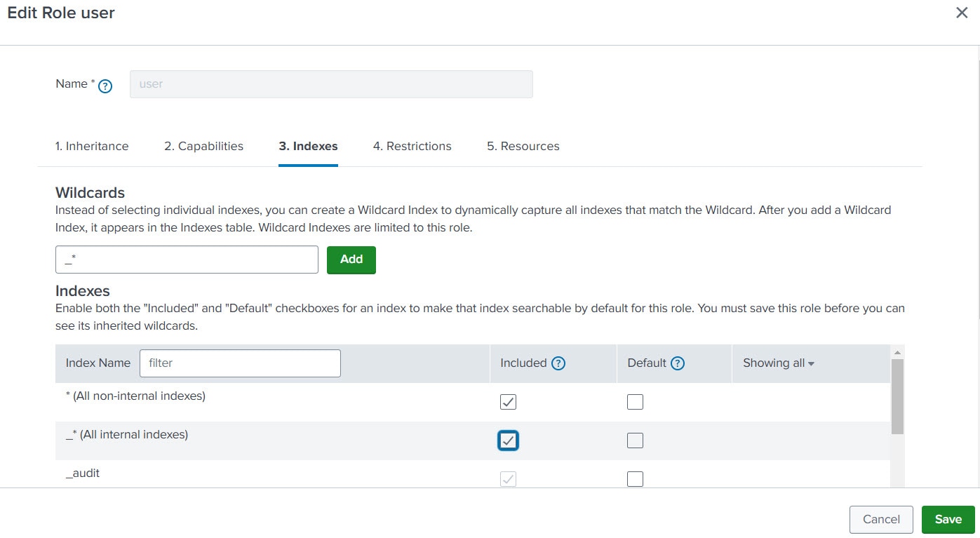Close the Edit Role dialog
Viewport: 980px width, 538px height.
click(962, 13)
